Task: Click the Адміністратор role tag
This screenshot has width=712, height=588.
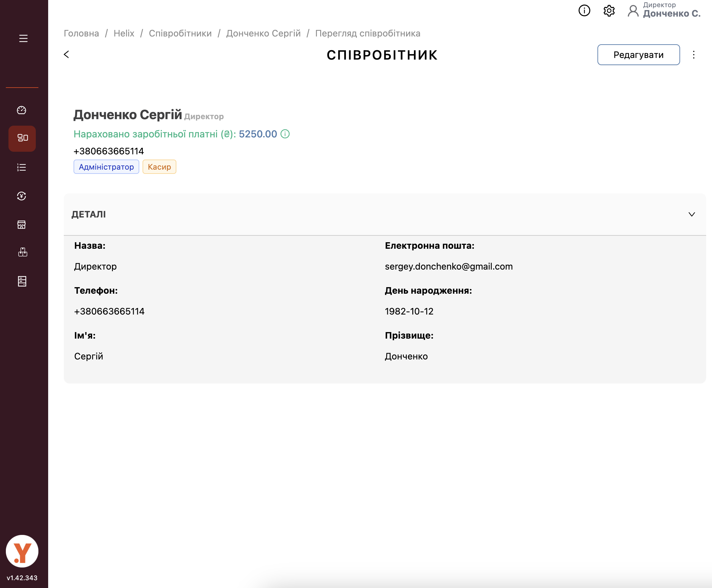Action: (x=106, y=167)
